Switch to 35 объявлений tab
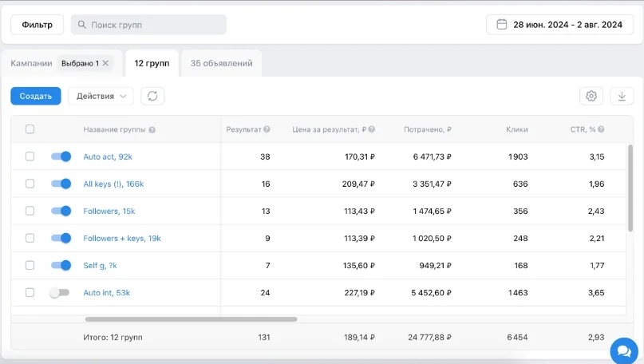Screen dimensions: 644x364 tap(221, 63)
